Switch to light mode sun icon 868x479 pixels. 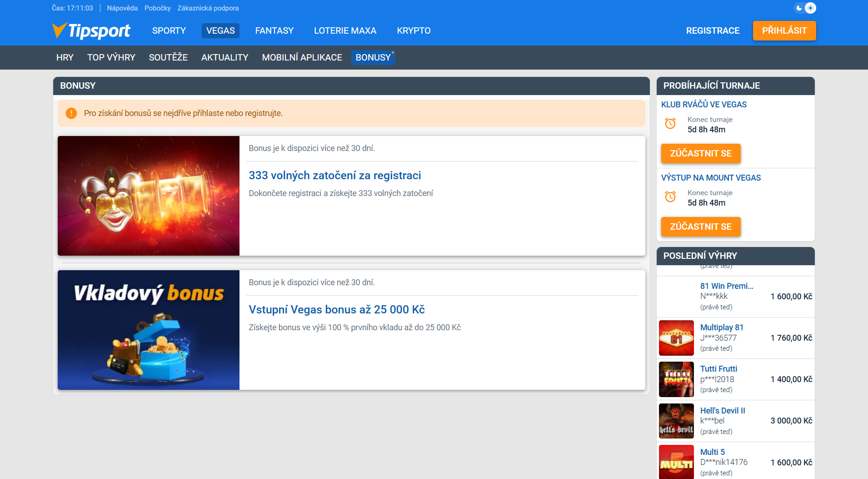point(810,8)
